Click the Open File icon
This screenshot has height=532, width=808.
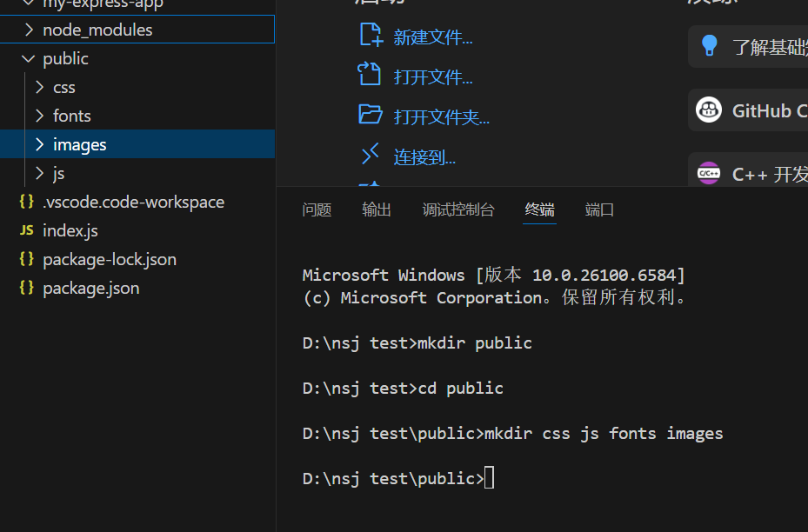coord(371,76)
